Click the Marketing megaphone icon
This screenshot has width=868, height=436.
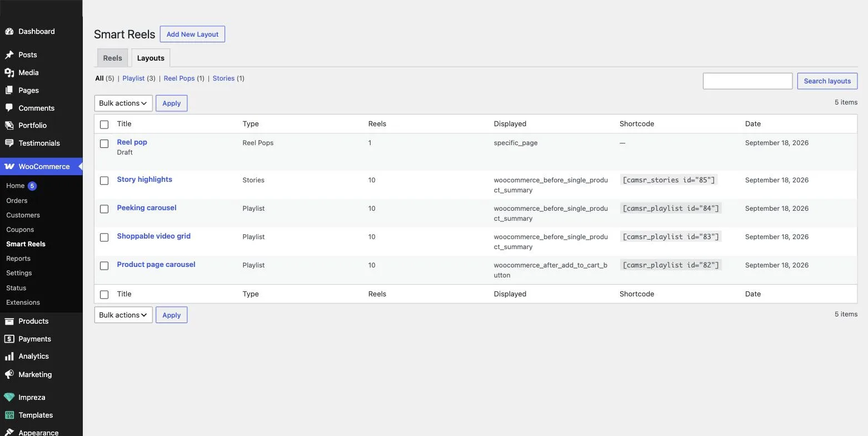(9, 375)
